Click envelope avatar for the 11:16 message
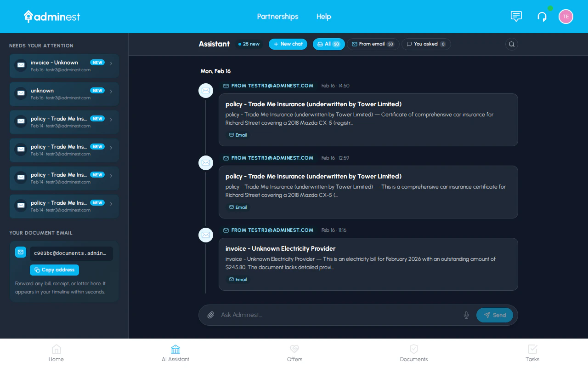 (206, 235)
